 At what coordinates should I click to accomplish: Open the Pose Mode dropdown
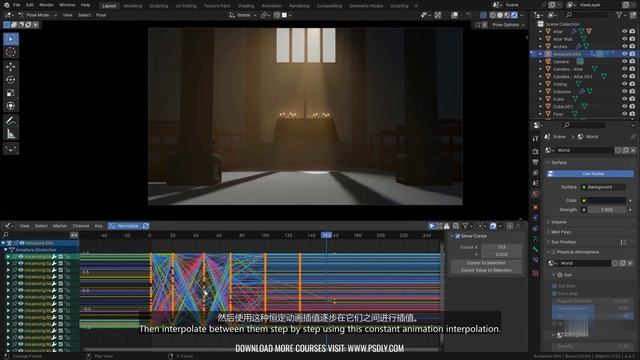37,15
